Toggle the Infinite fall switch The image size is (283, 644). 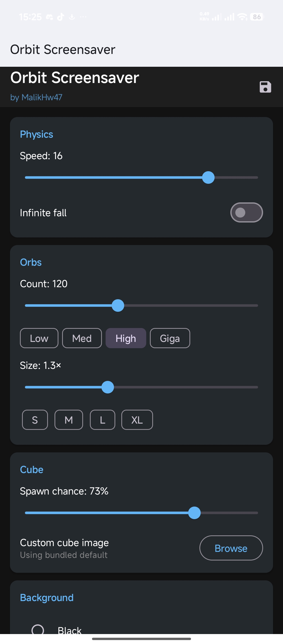(x=246, y=212)
